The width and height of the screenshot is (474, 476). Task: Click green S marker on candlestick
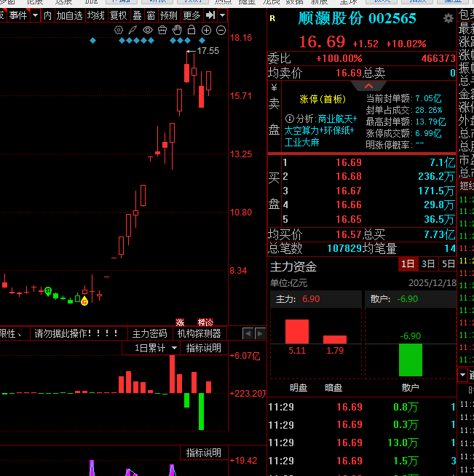[48, 291]
